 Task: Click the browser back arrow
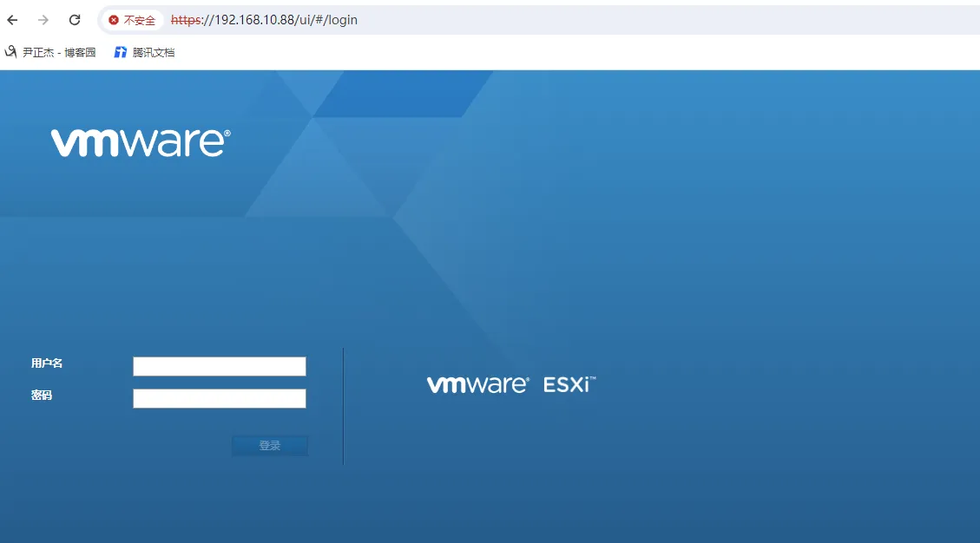(12, 20)
